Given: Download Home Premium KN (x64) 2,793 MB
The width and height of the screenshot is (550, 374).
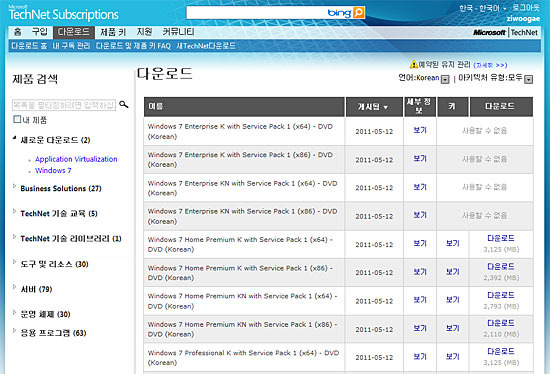Looking at the screenshot, I should click(x=501, y=295).
